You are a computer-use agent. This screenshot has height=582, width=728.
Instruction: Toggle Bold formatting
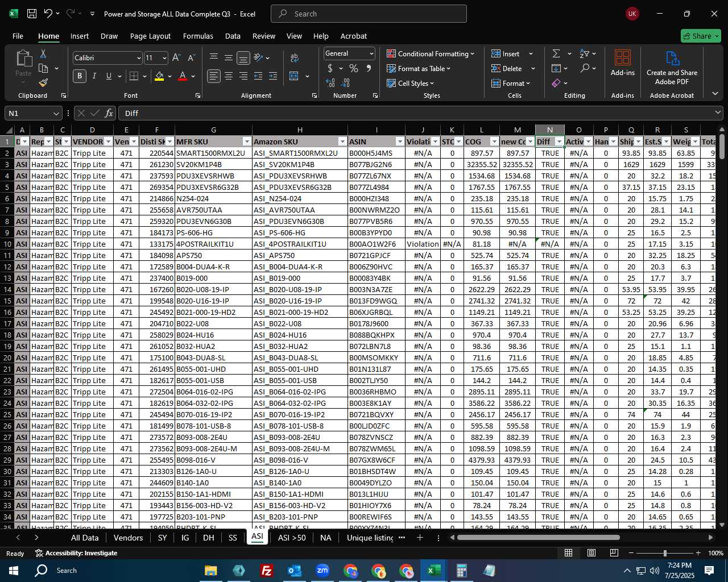[x=80, y=76]
